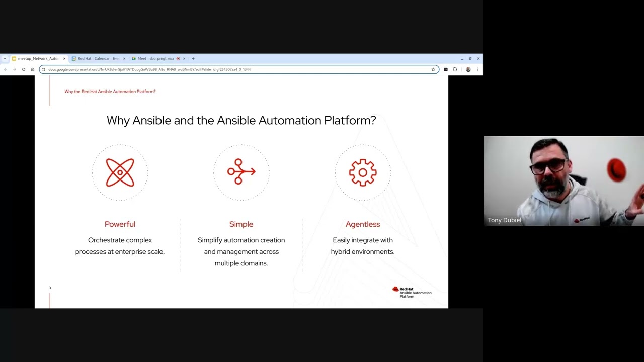Click the 'Easily integrate with hybrid environments' text

(363, 246)
